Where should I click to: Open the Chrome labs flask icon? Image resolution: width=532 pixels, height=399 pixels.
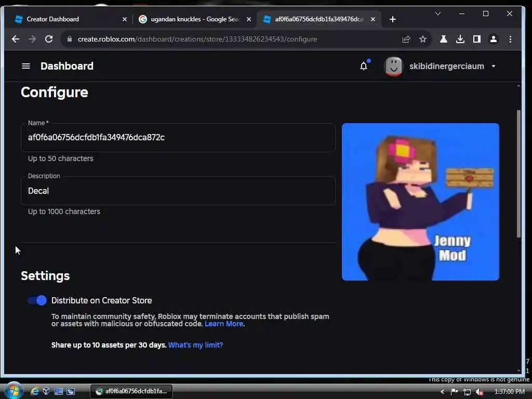click(444, 39)
